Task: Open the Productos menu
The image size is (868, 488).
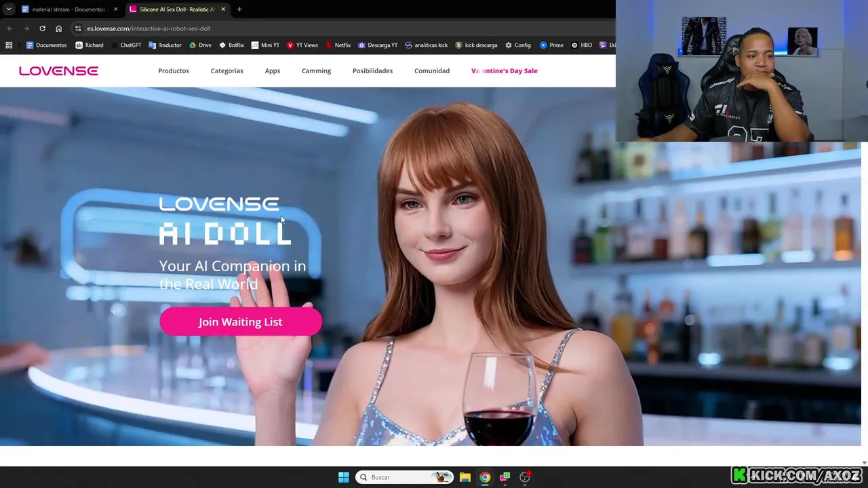Action: tap(174, 70)
